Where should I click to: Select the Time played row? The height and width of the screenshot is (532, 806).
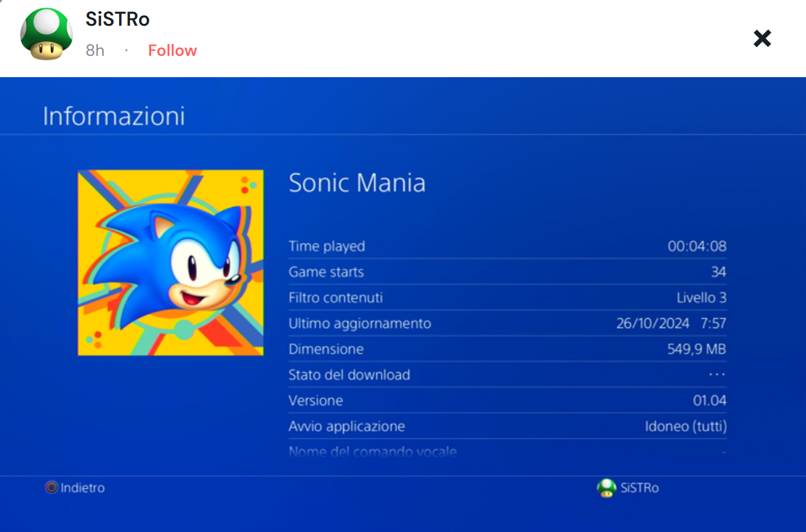[507, 246]
